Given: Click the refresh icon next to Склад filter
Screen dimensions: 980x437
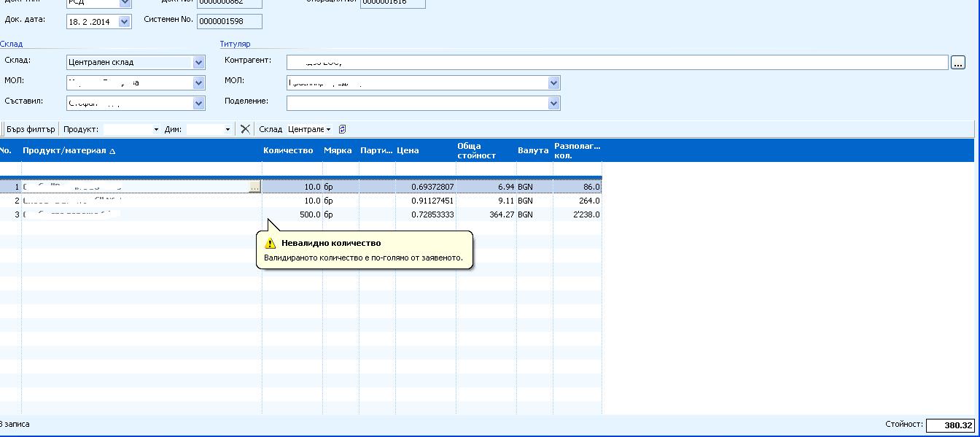Looking at the screenshot, I should (342, 129).
